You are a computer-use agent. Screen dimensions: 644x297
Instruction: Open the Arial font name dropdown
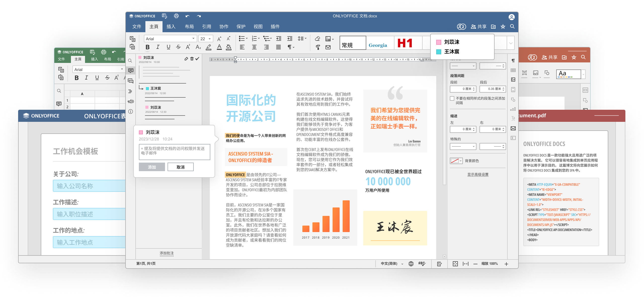click(x=193, y=39)
